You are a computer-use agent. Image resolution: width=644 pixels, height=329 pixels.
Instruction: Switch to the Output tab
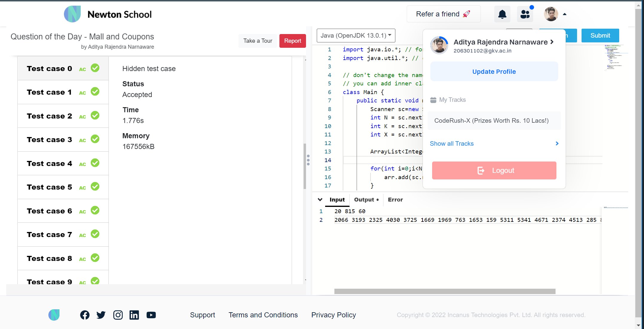[364, 199]
